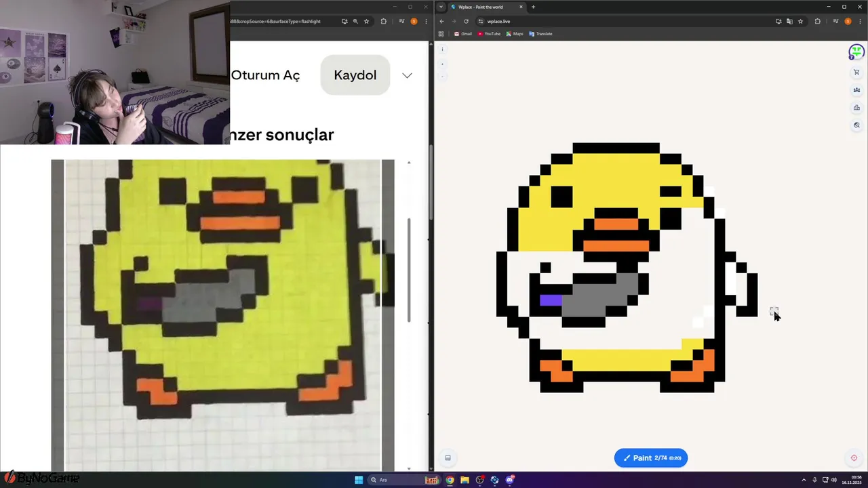Viewport: 868px width, 488px height.
Task: Click the map layer icon at bottom-left of Wplace
Action: pos(448,458)
